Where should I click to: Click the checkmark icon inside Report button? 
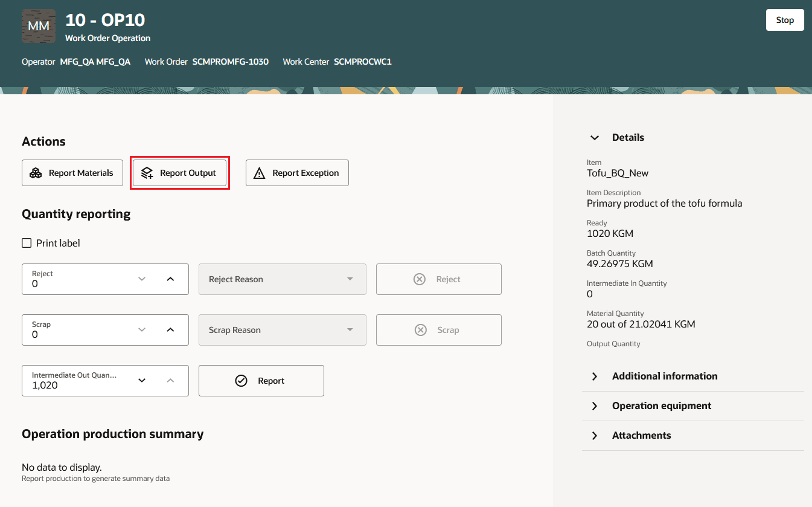coord(241,380)
